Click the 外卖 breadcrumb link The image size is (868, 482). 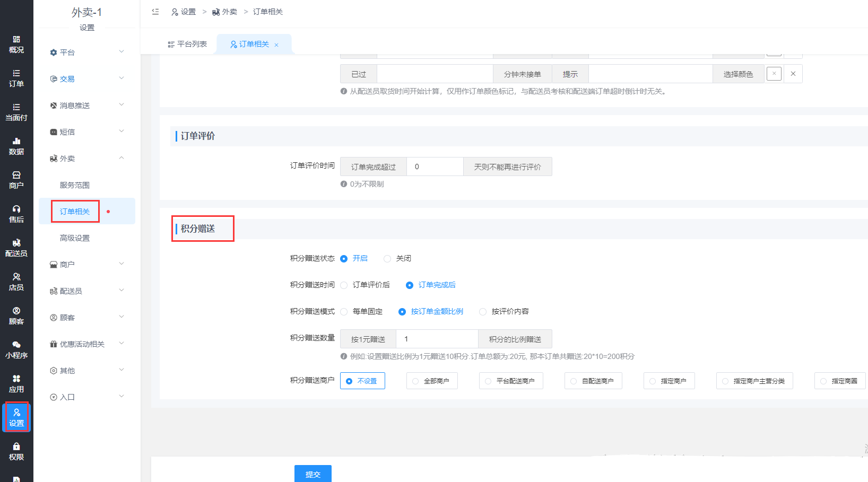point(224,12)
